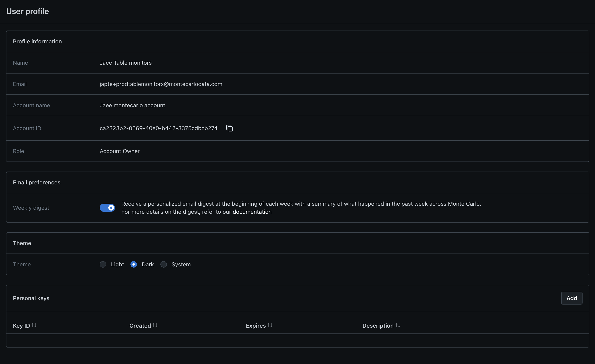Copy the Account ID to clipboard
This screenshot has width=595, height=364.
click(x=229, y=128)
